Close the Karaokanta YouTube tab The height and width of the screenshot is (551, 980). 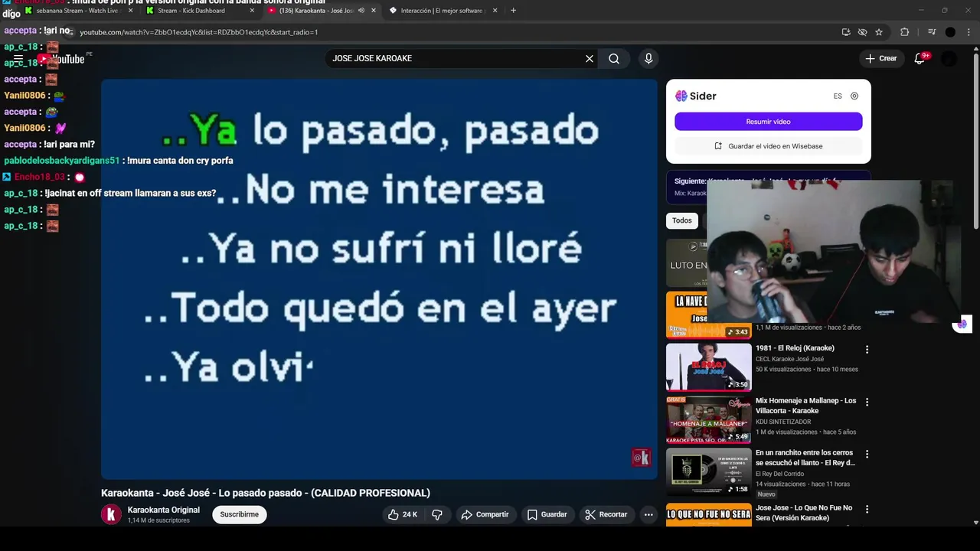[x=374, y=11]
